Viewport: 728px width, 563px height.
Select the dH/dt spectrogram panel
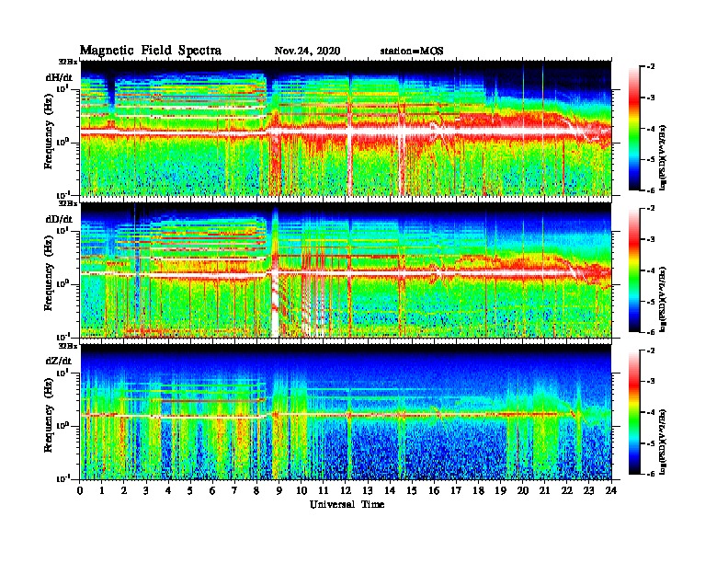point(346,128)
